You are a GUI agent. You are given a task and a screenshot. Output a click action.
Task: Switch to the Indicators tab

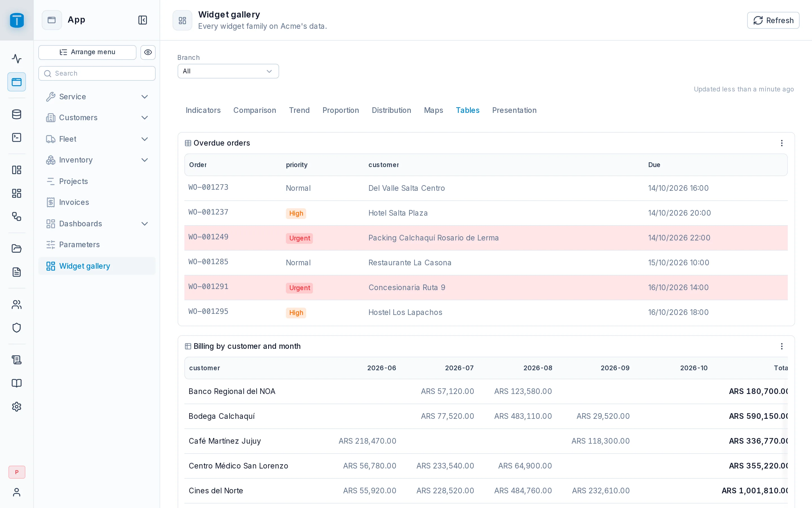point(203,110)
